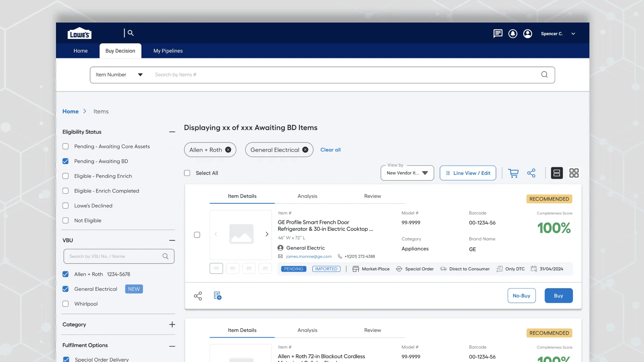Click the search magnifier in Item Number bar

point(544,74)
